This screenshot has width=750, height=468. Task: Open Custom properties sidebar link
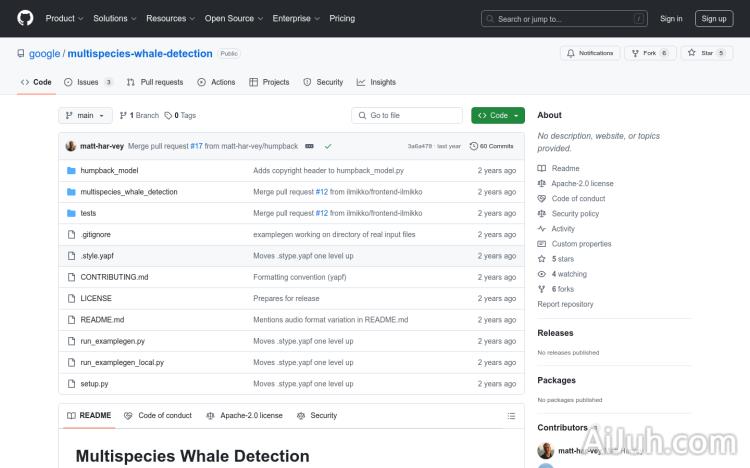click(x=574, y=244)
